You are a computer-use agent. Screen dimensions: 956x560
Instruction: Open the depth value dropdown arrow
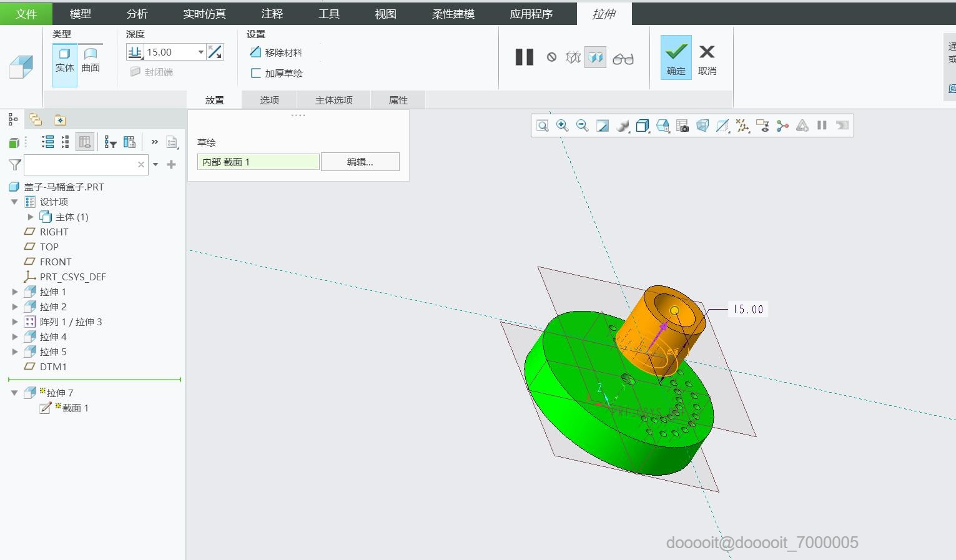[x=200, y=52]
